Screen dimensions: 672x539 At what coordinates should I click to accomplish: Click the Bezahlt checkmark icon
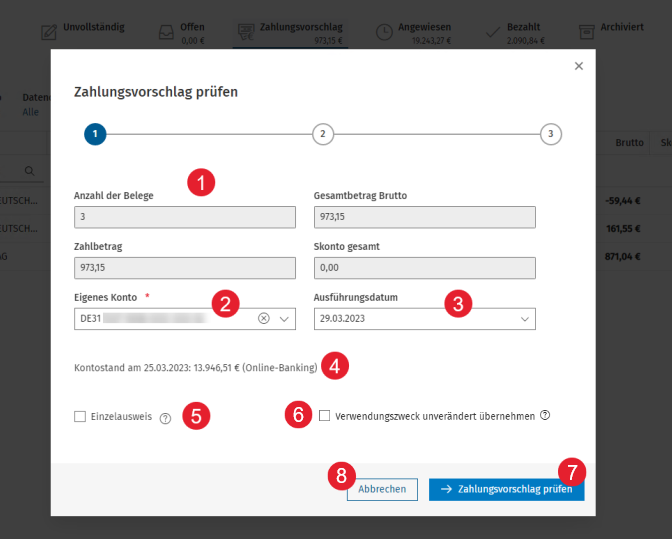pos(493,32)
